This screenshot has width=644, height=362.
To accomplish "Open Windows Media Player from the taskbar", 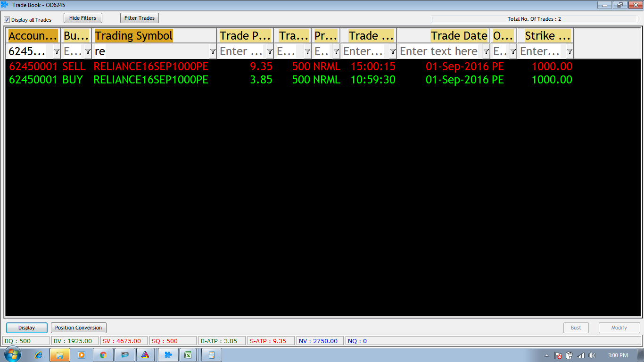I will coord(82,355).
